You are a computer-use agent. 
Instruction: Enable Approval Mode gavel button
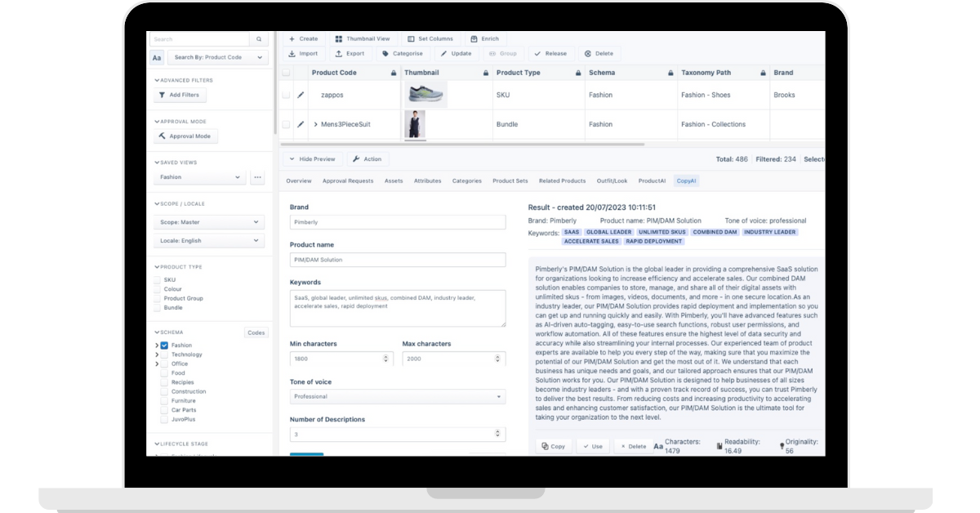pos(185,136)
